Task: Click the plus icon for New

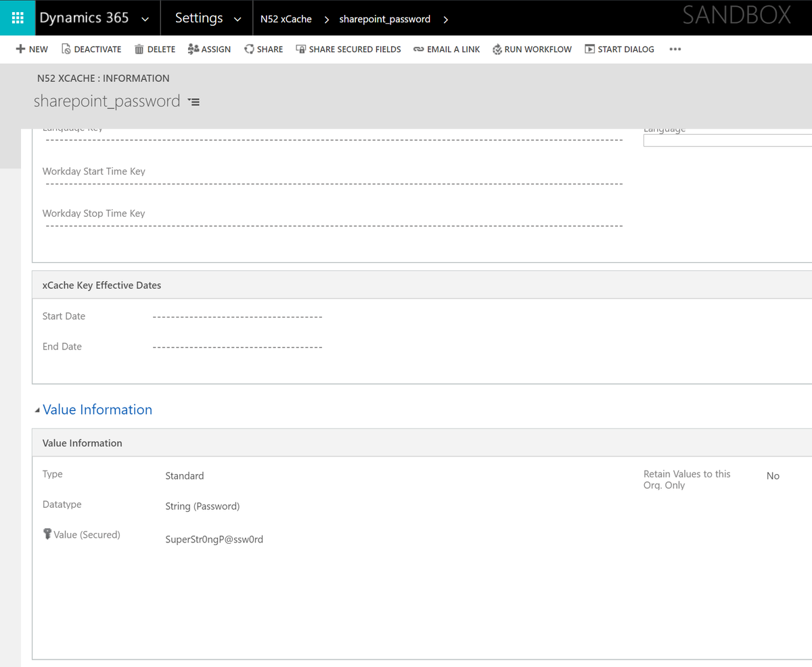Action: coord(20,49)
